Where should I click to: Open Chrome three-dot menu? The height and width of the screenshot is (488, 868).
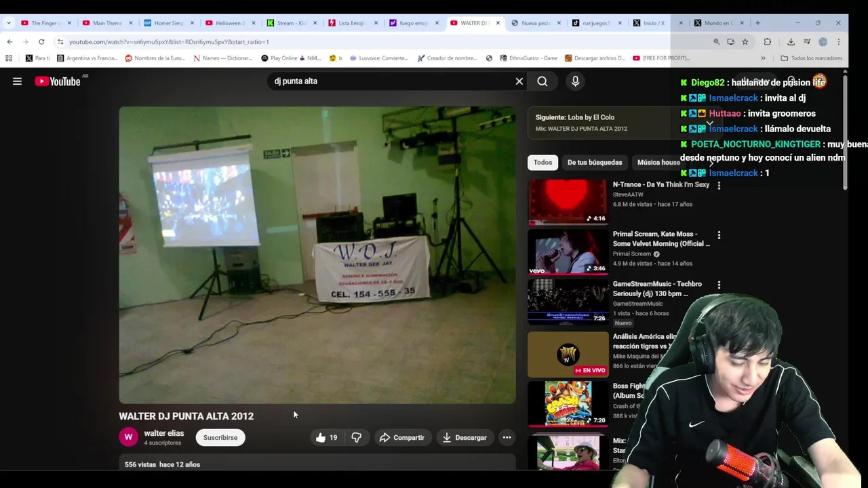(x=839, y=42)
